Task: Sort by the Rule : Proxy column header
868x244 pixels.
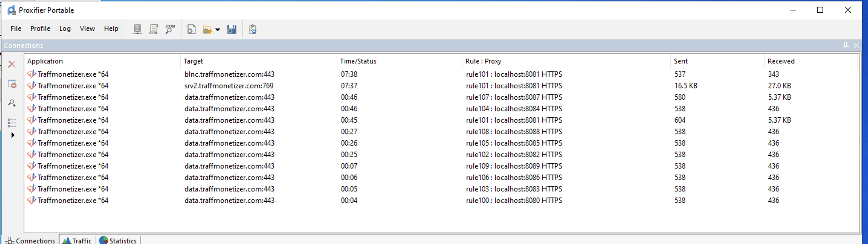Action: coord(566,61)
